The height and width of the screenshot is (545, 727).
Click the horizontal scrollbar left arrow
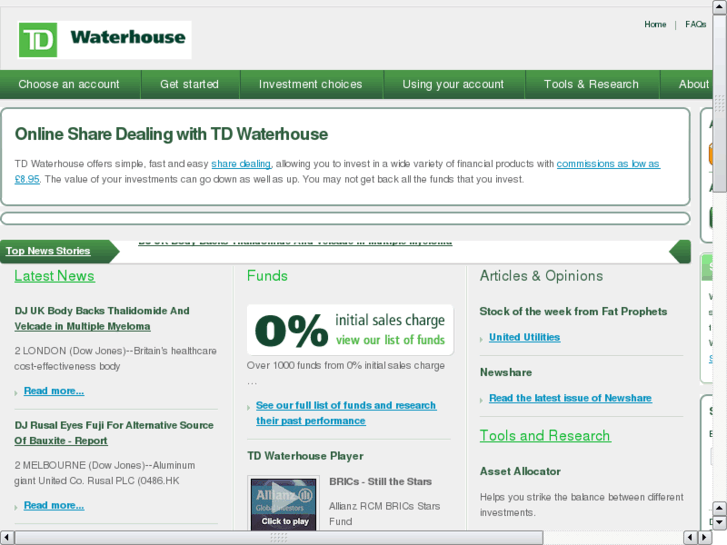[7, 538]
